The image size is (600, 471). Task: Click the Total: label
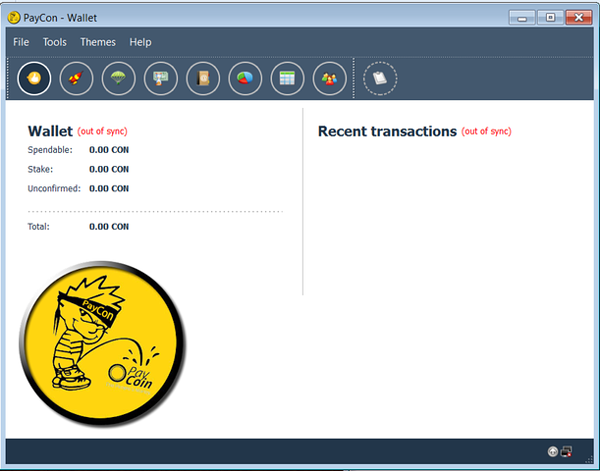point(39,227)
